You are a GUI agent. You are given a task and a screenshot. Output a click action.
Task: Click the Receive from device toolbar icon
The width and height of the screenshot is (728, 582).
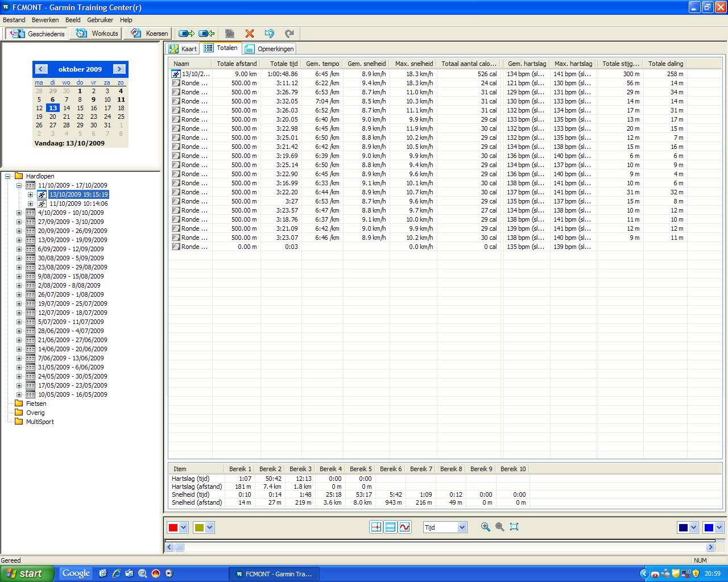(206, 34)
